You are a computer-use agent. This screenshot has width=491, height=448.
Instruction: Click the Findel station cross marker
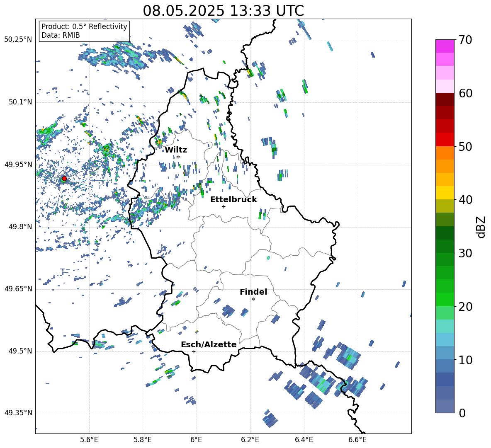click(253, 299)
